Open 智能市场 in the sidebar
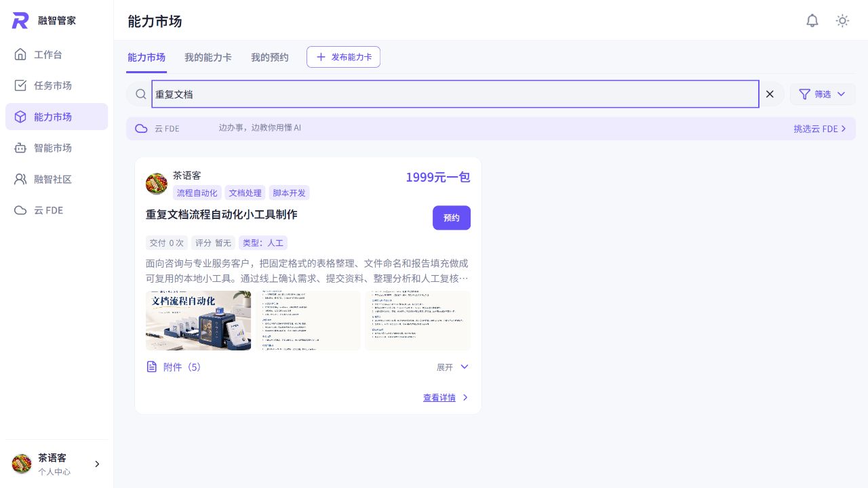Screen dimensions: 868x488 [56, 148]
